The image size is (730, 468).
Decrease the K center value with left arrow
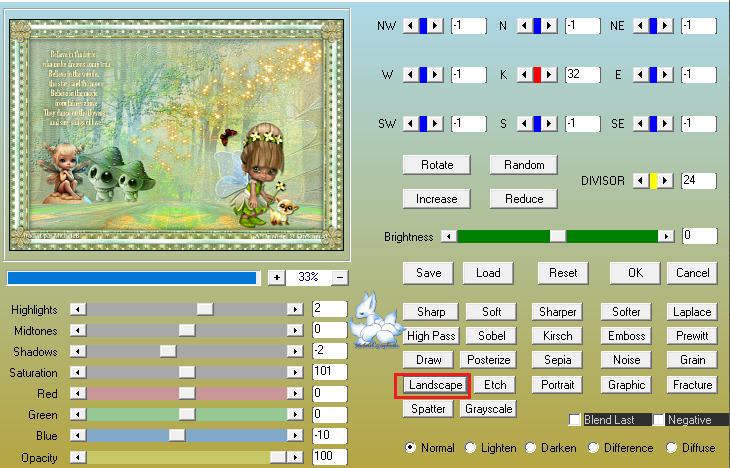click(x=525, y=75)
